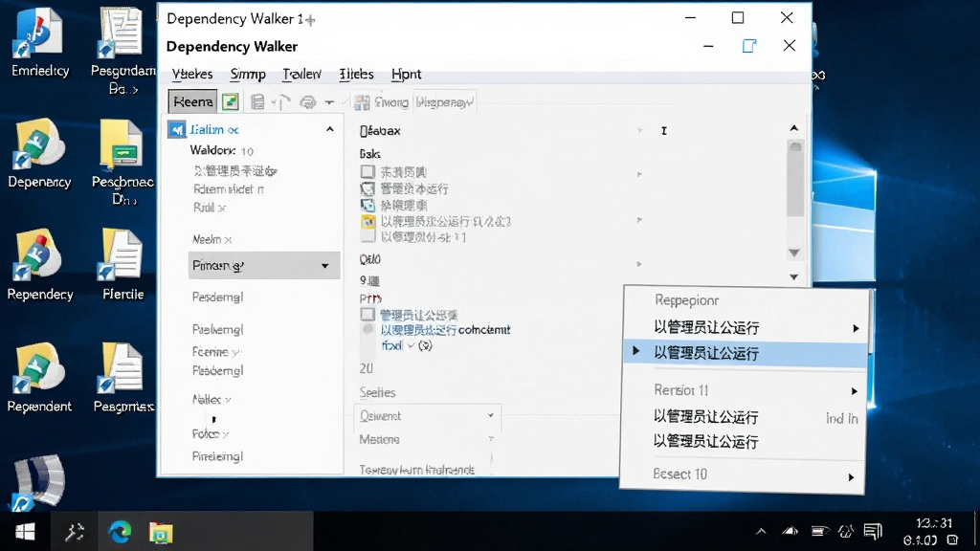This screenshot has width=980, height=551.
Task: Open the Vaekes menu
Action: (x=192, y=75)
